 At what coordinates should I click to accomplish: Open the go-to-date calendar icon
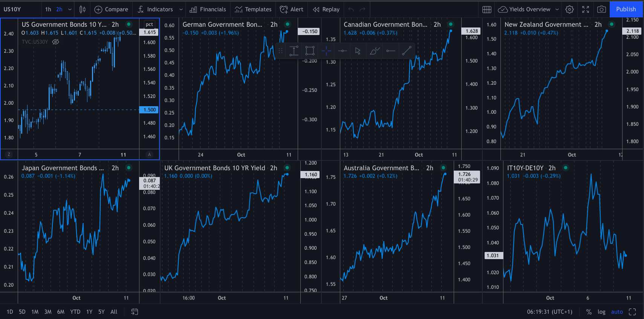tap(135, 312)
